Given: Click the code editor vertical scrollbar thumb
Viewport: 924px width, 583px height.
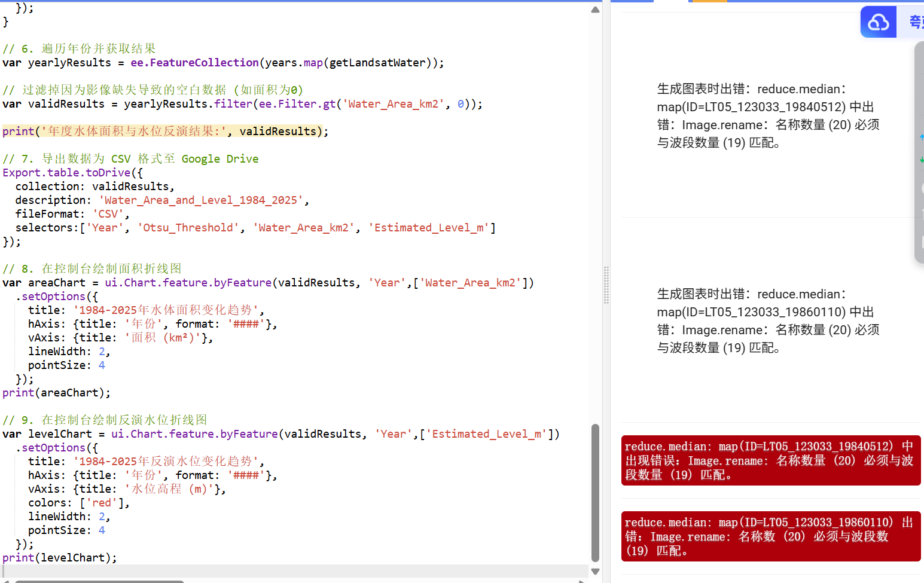Looking at the screenshot, I should click(x=595, y=493).
